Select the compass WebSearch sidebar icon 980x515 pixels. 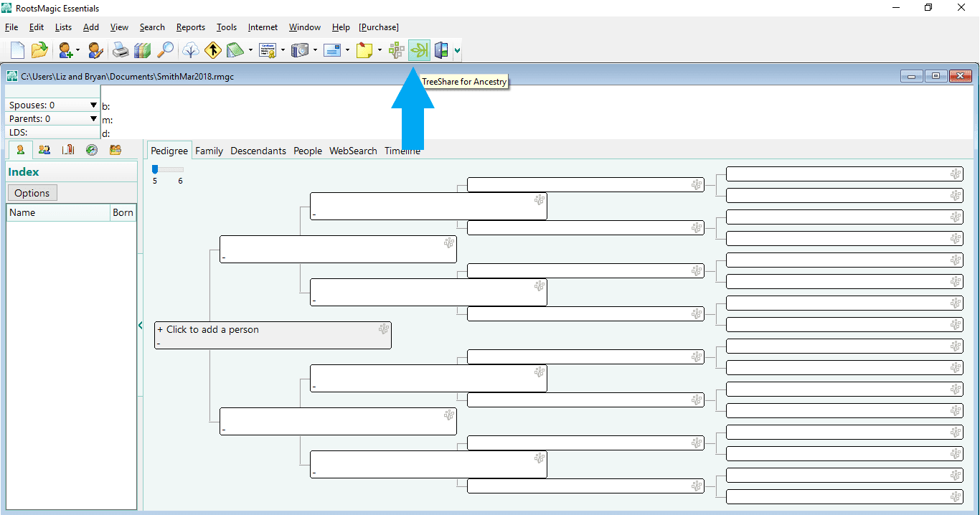(x=92, y=149)
